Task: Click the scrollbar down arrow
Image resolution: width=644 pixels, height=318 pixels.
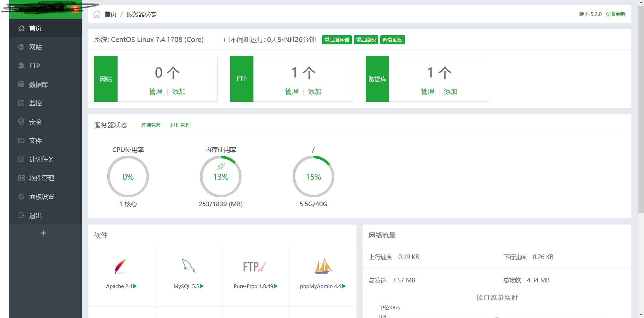Action: pyautogui.click(x=641, y=315)
